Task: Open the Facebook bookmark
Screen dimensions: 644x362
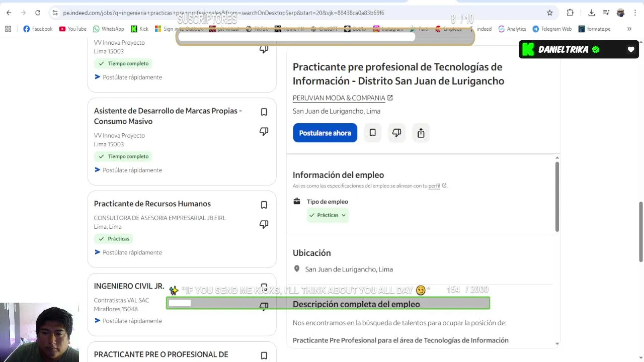Action: [x=38, y=29]
